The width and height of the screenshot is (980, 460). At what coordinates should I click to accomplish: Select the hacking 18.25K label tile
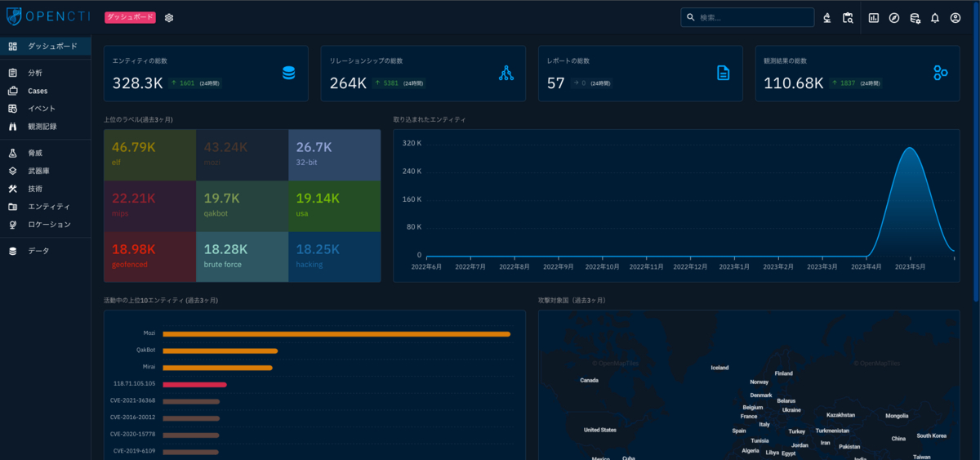pos(334,257)
